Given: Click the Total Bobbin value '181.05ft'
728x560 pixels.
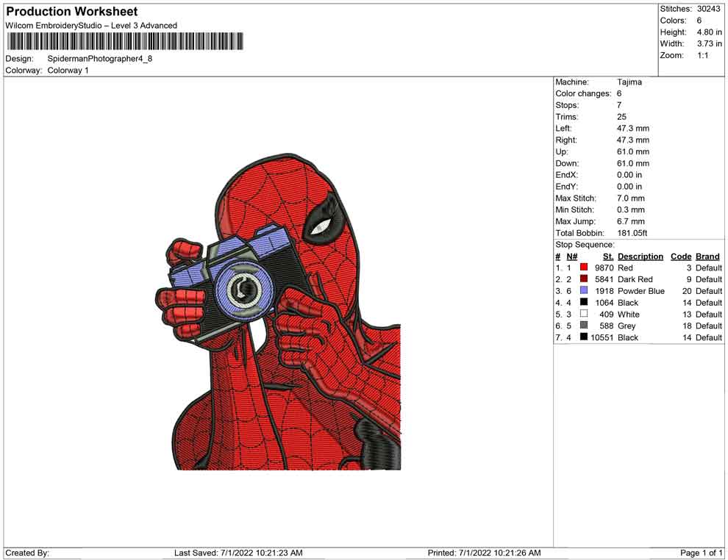Looking at the screenshot, I should coord(632,233).
